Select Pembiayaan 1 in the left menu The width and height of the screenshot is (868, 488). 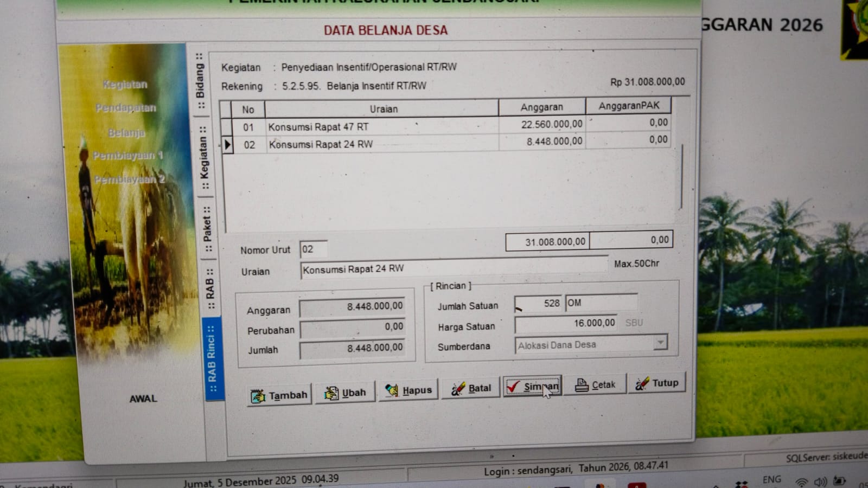[127, 156]
